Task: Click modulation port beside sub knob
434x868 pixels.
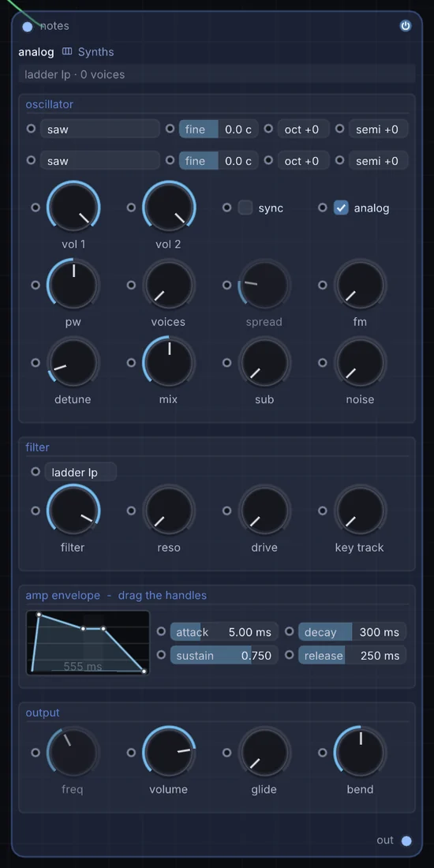Action: coord(227,363)
